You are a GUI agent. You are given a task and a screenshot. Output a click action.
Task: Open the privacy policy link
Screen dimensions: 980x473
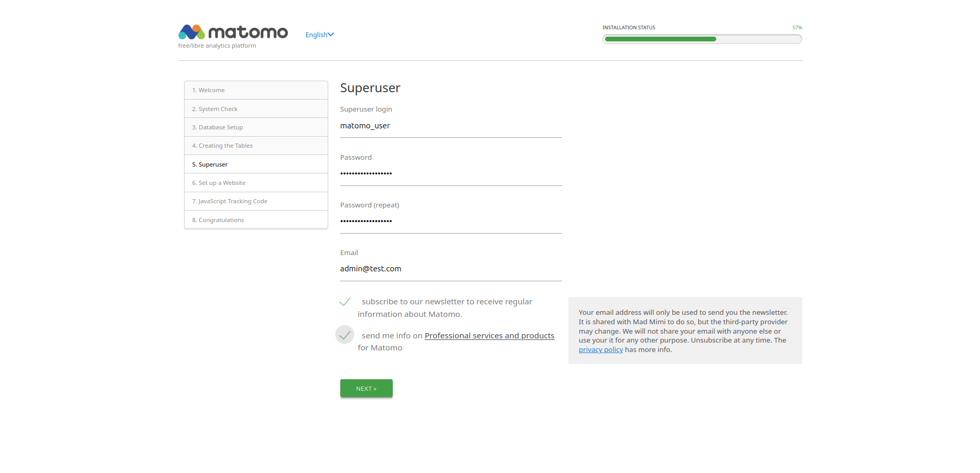(x=600, y=350)
